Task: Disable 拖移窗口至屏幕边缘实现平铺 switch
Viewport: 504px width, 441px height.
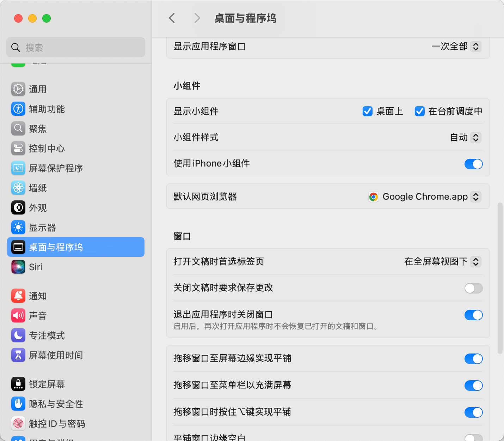Action: pos(474,359)
